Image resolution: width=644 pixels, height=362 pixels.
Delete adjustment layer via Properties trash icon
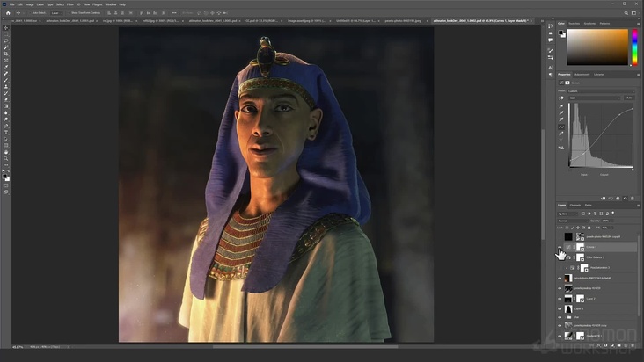pyautogui.click(x=632, y=199)
